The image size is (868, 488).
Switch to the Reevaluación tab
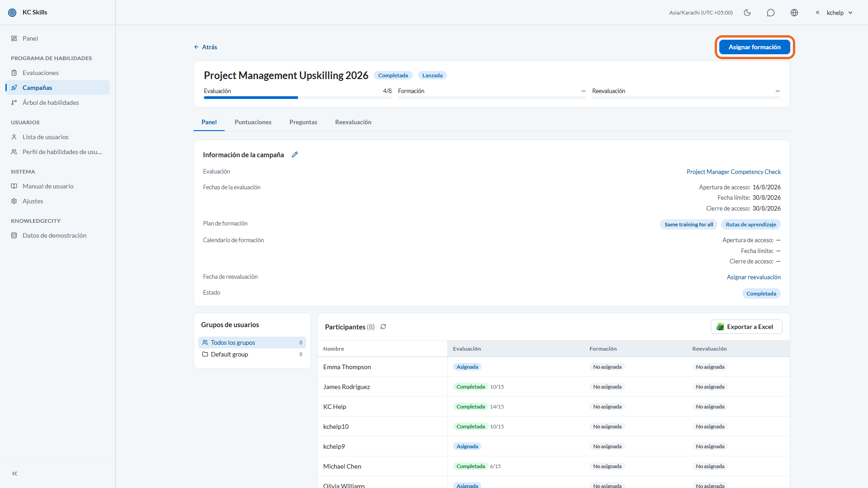click(x=353, y=122)
